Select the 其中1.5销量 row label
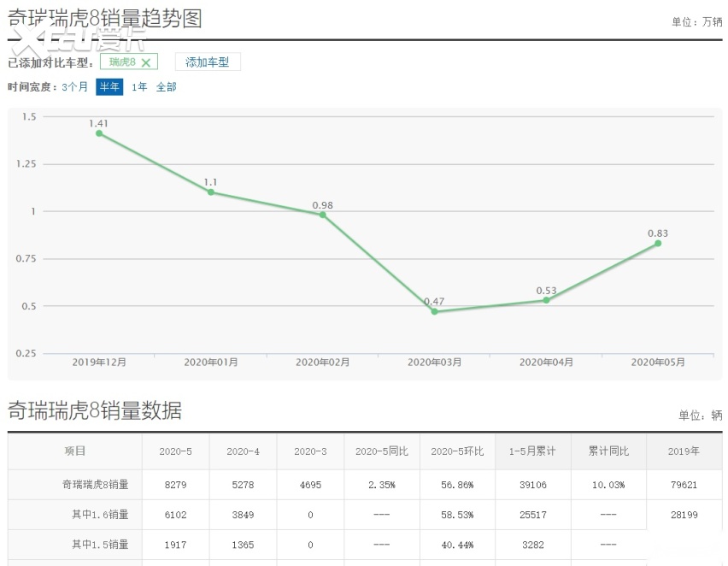This screenshot has width=728, height=566. [x=100, y=544]
